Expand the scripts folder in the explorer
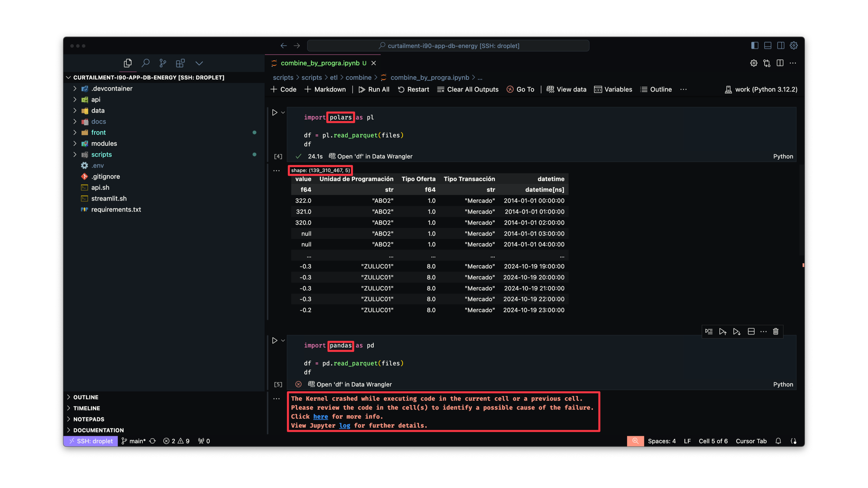868x488 pixels. click(101, 155)
